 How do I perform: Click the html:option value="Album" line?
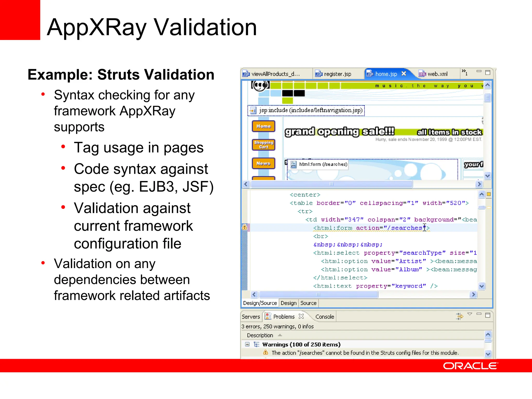399,269
